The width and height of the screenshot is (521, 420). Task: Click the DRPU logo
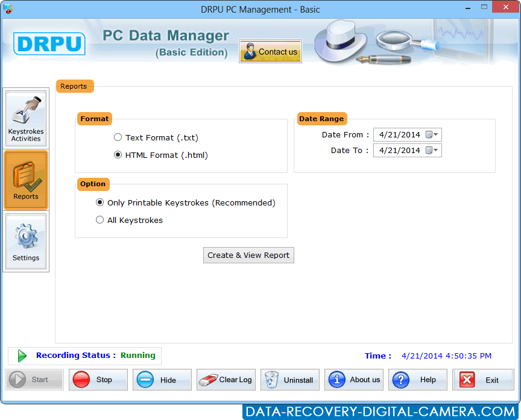click(49, 43)
